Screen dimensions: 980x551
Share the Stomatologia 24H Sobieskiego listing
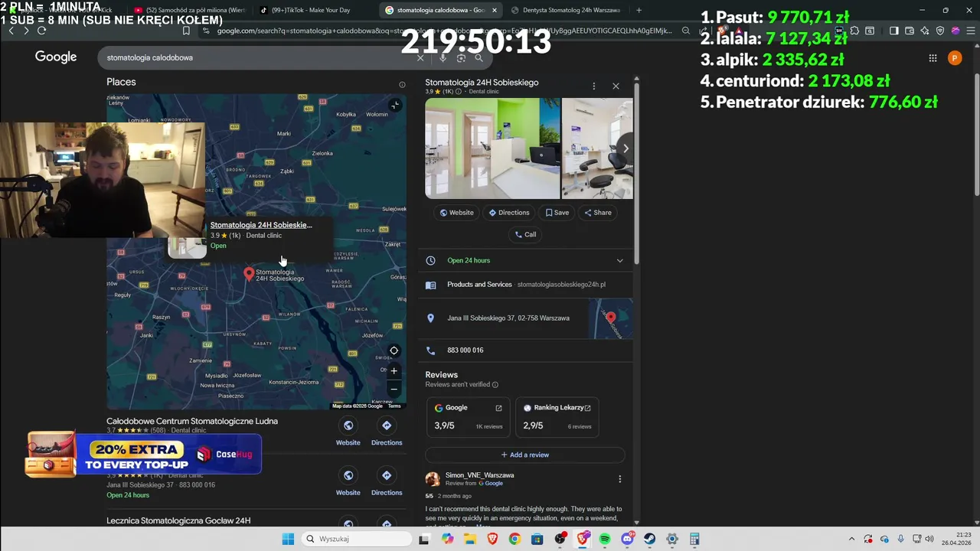coord(598,213)
